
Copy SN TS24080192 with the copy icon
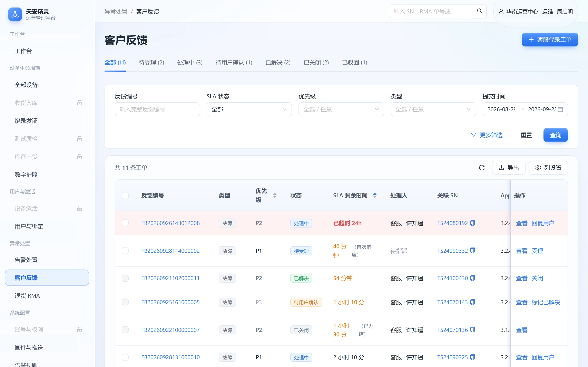point(472,223)
